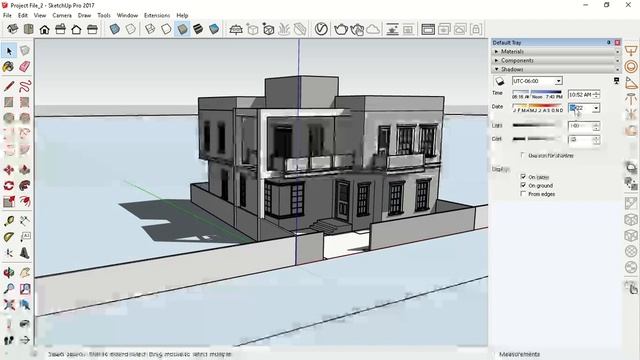Toggle the Show/Hide Shadows button in tray
Viewport: 640px width, 360px height.
pyautogui.click(x=499, y=81)
